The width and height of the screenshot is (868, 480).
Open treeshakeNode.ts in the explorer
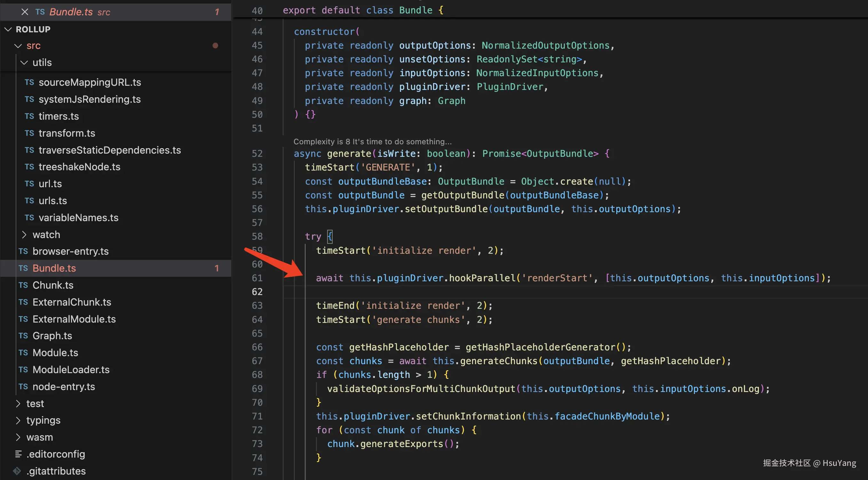[79, 167]
